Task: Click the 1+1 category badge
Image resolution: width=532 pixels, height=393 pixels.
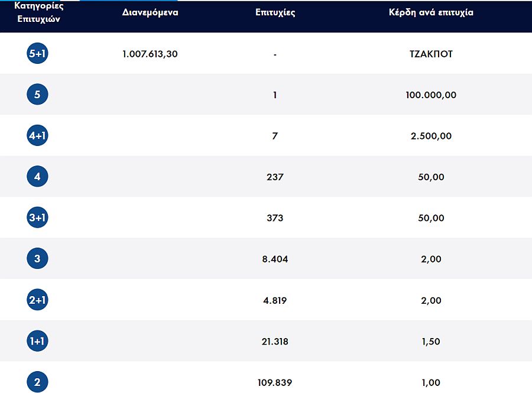Action: point(37,341)
